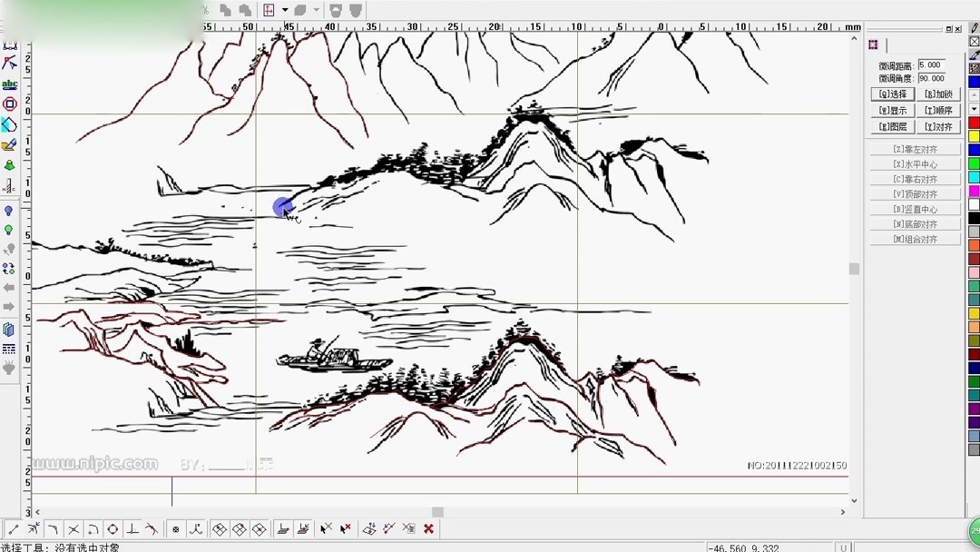Image resolution: width=980 pixels, height=552 pixels.
Task: Click the [M]组合对齐 combined-align button
Action: (x=915, y=239)
